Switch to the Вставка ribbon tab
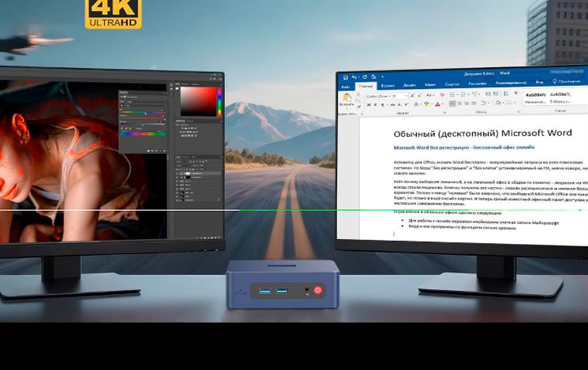 tap(387, 85)
